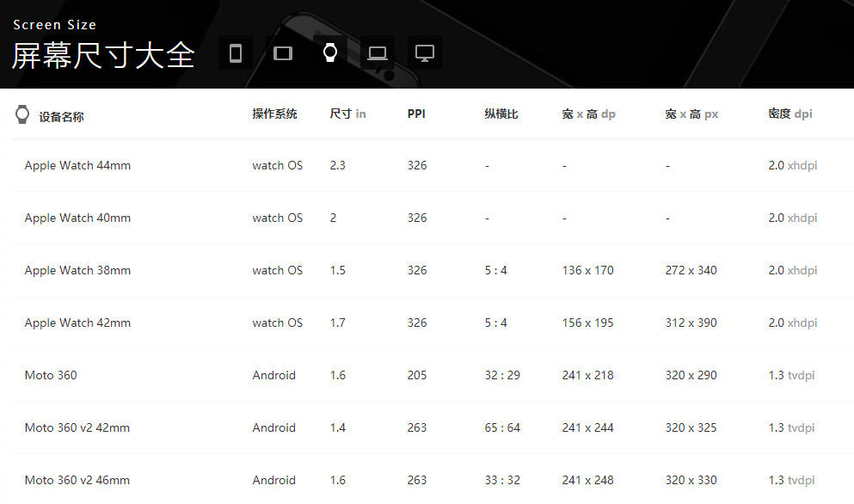
Task: Click the 纵横比 column header
Action: (x=501, y=114)
